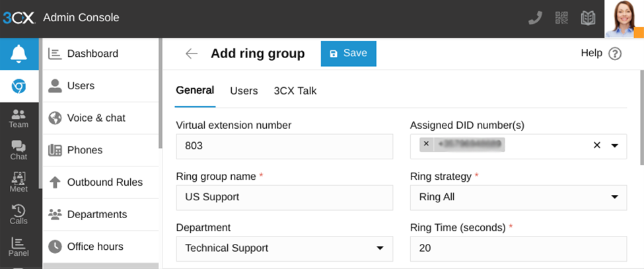Open the Chat icon in sidebar
Viewport: 644px width, 269px height.
click(18, 150)
